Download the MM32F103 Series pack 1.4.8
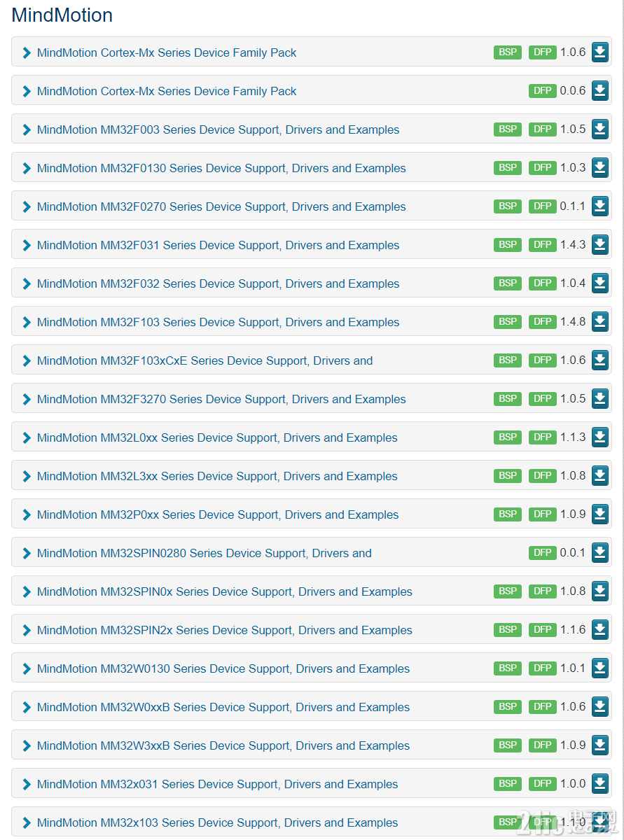This screenshot has width=624, height=840. (x=600, y=322)
